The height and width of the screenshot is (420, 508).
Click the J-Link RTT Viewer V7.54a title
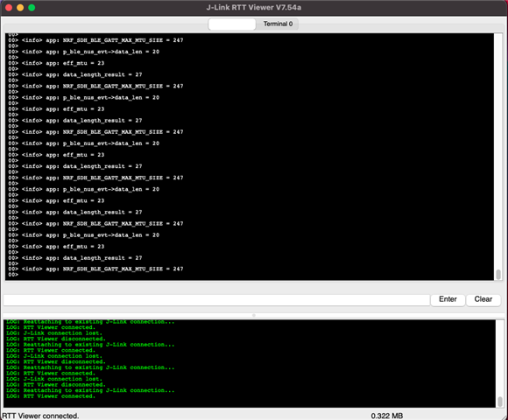(254, 8)
